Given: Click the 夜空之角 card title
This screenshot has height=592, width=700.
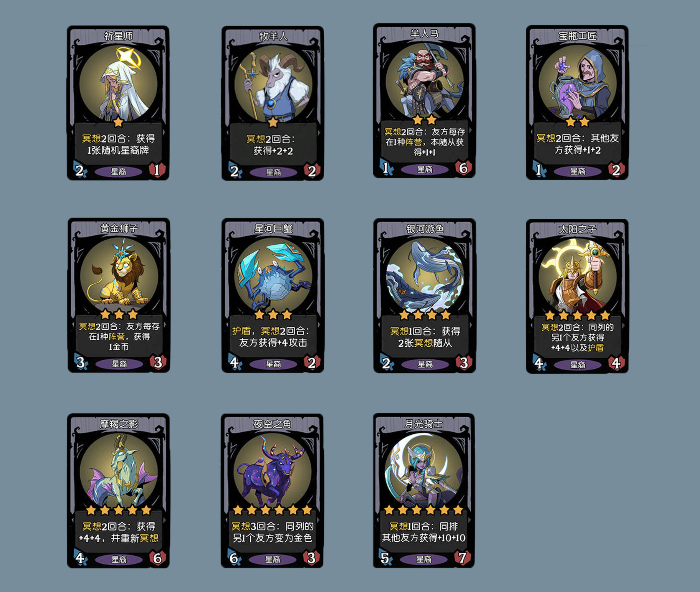Looking at the screenshot, I should [272, 424].
